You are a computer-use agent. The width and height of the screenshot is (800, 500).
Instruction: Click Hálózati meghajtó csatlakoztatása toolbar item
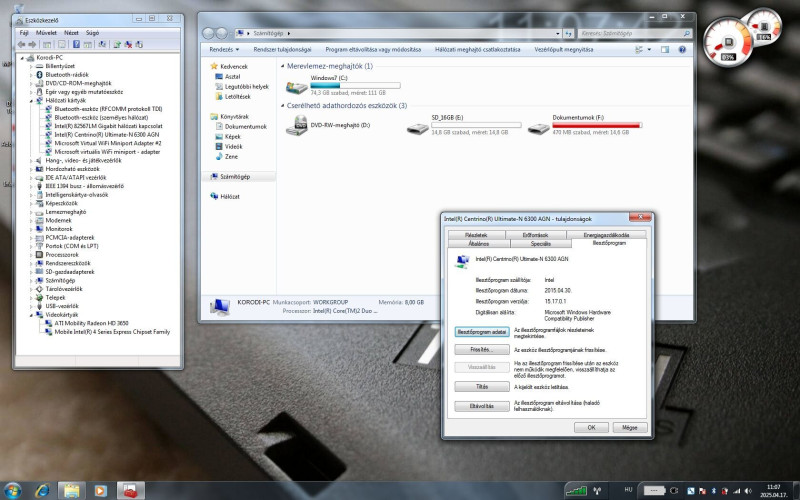(x=478, y=49)
